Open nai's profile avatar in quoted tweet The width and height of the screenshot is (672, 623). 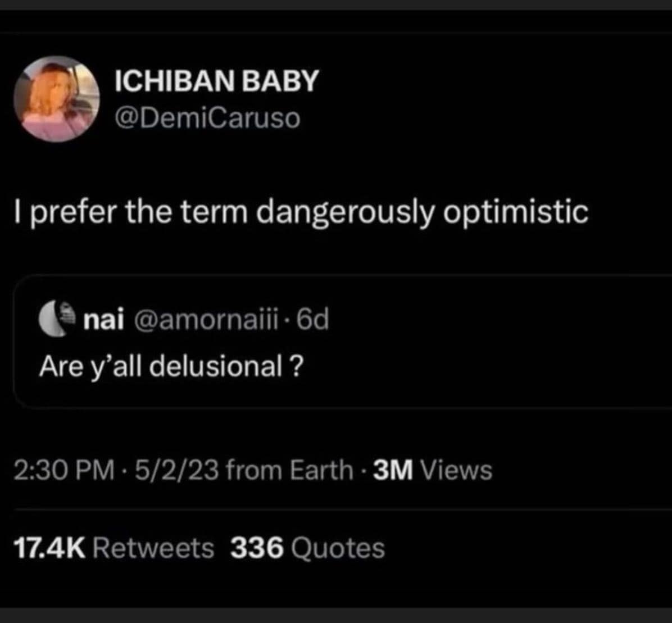pyautogui.click(x=58, y=320)
